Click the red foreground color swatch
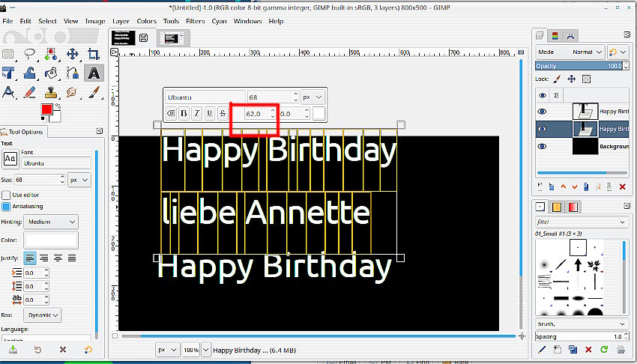This screenshot has width=637, height=364. 46,109
